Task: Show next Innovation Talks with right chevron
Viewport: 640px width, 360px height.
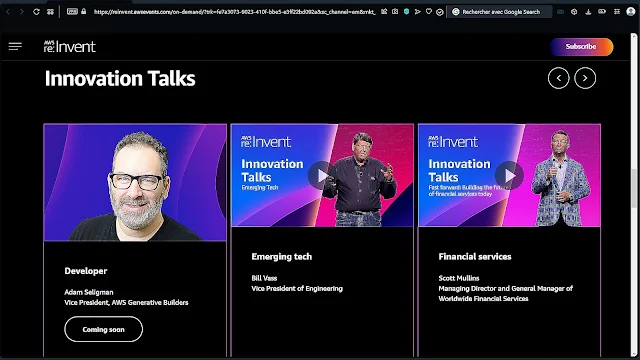Action: click(x=585, y=78)
